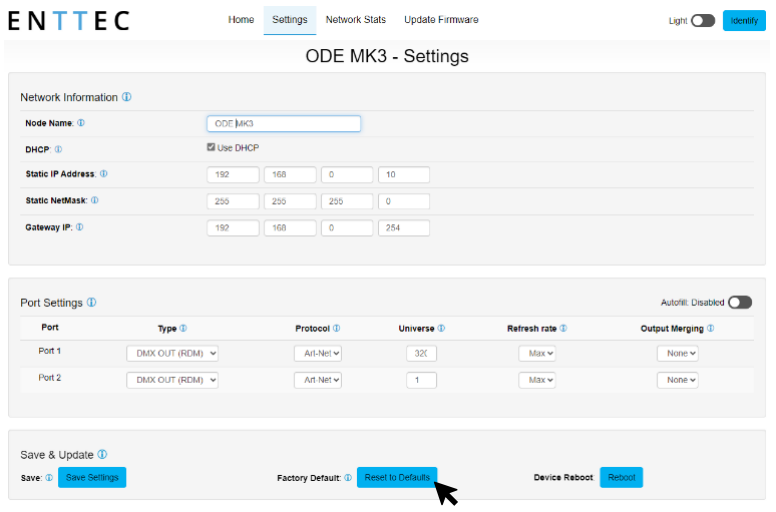Show info tooltip for Node Name
Screen dimensions: 776x512
point(81,123)
